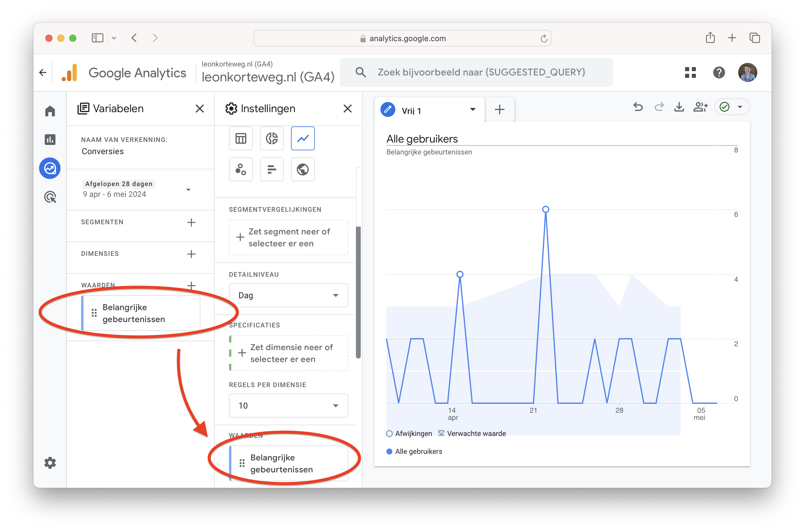Click the Segmentvergelijkingen heading

click(x=275, y=209)
